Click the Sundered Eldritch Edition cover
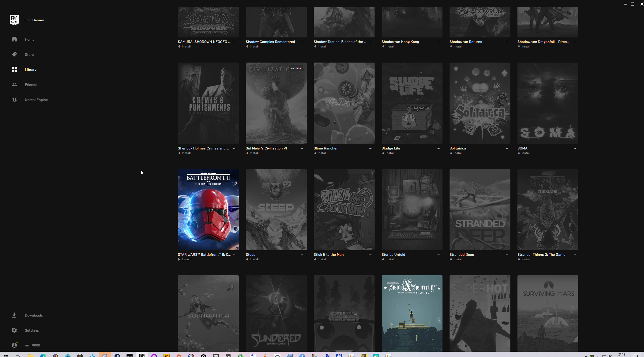 pyautogui.click(x=276, y=314)
